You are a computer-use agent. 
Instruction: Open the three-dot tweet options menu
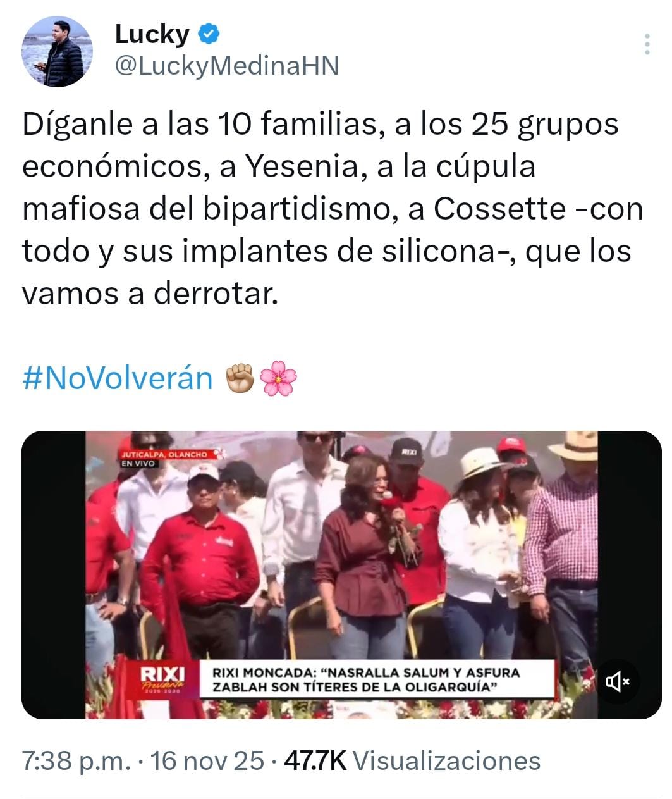pos(647,44)
